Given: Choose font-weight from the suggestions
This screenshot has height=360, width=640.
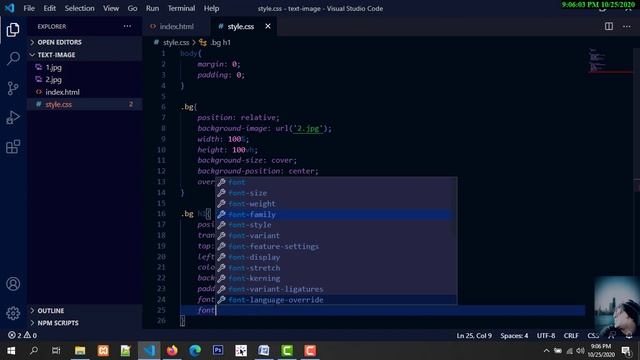Looking at the screenshot, I should [336, 204].
